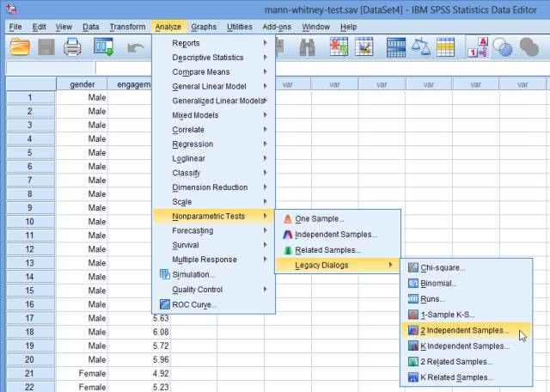Viewport: 550px width, 392px height.
Task: Open the Mixed Models submenu entry
Action: (x=214, y=115)
